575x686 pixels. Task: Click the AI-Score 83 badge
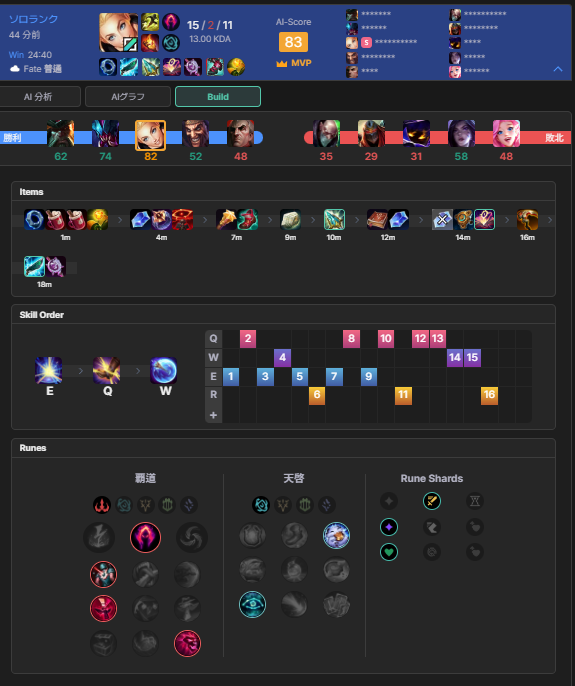point(293,42)
